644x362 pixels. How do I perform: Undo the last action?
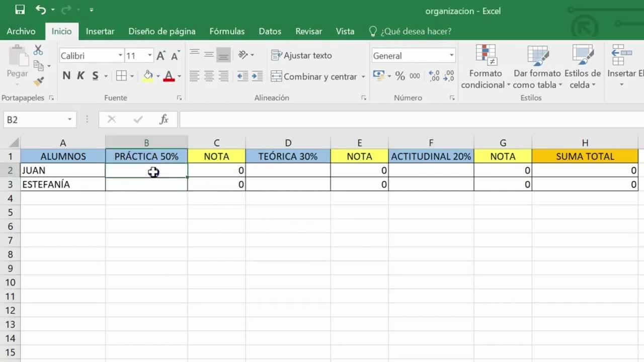(x=41, y=10)
